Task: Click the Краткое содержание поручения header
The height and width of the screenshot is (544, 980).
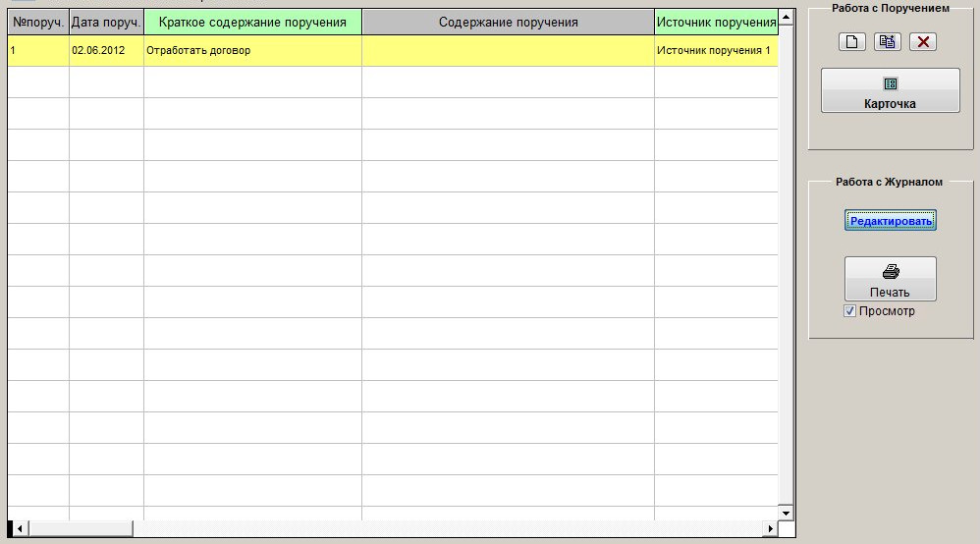Action: [x=252, y=23]
